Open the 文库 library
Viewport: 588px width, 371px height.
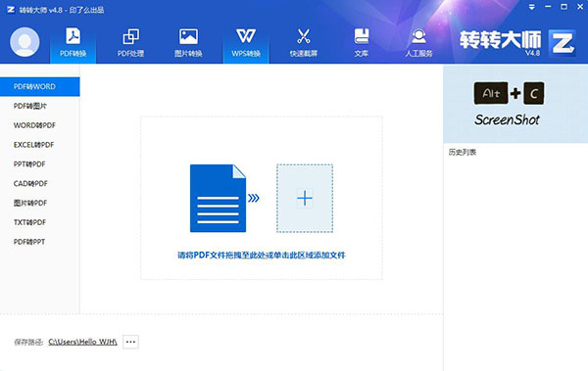361,42
